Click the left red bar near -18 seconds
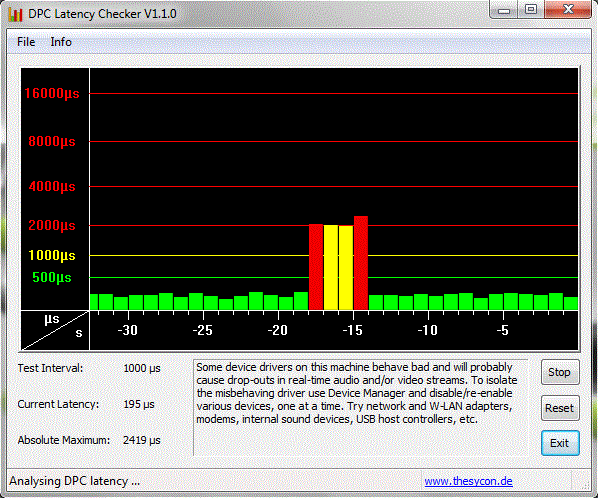Viewport: 598px width, 498px height. click(316, 267)
